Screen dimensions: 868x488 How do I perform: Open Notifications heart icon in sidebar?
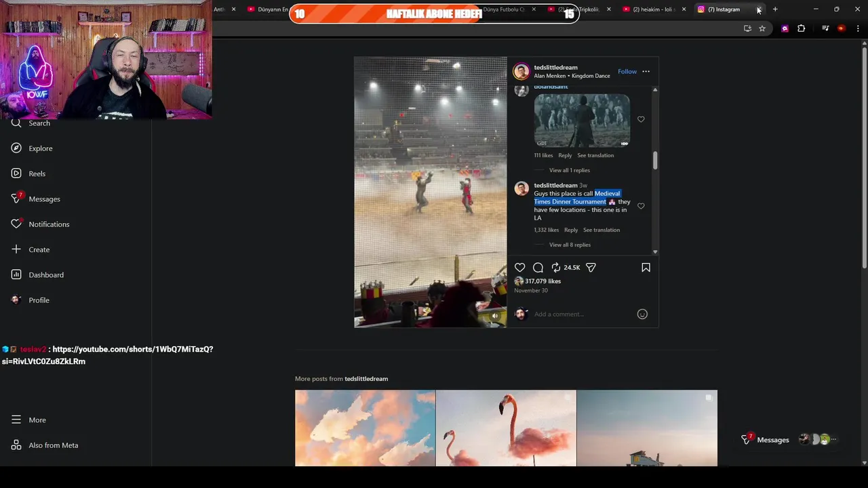[16, 224]
